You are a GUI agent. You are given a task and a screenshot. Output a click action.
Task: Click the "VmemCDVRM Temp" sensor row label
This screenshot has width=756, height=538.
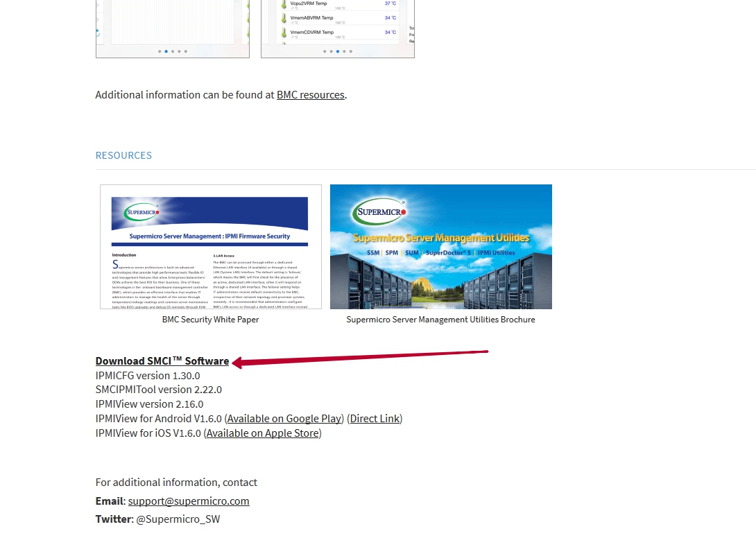point(312,33)
